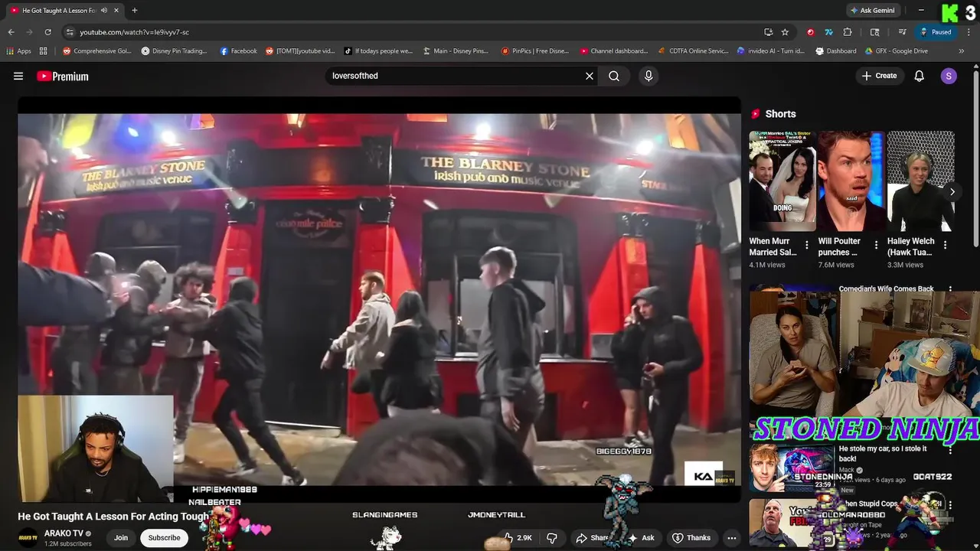
Task: Open 'CDTFA Online Servic...' bookmark
Action: point(694,51)
